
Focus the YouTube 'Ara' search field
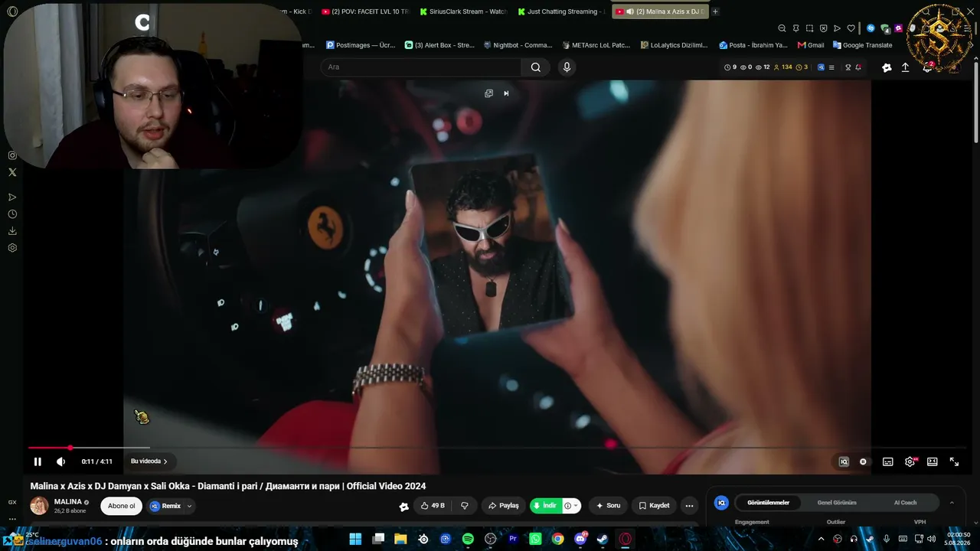(421, 67)
